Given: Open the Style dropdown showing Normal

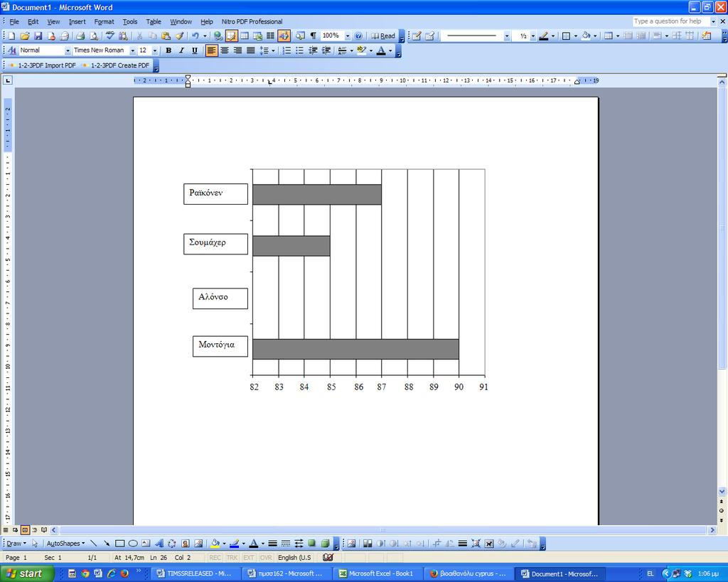Looking at the screenshot, I should click(x=68, y=50).
